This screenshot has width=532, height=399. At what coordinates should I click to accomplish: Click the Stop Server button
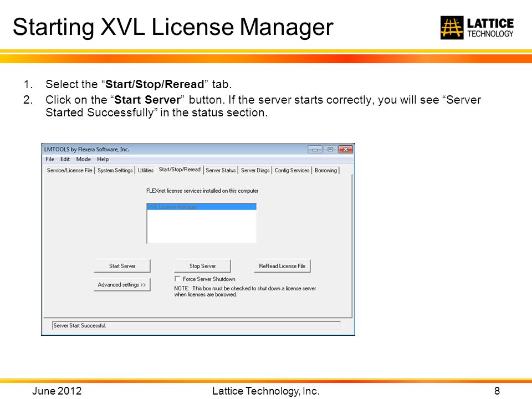pyautogui.click(x=203, y=266)
